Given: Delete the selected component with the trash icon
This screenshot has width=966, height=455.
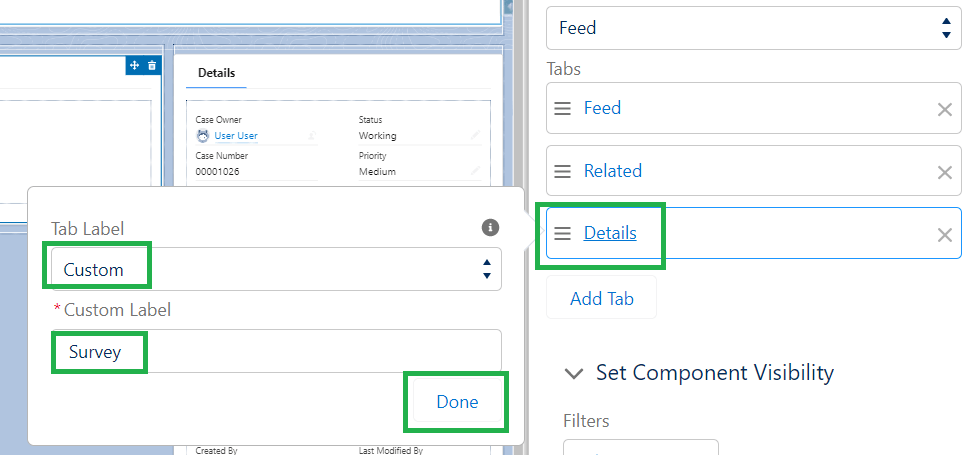Looking at the screenshot, I should tap(152, 65).
